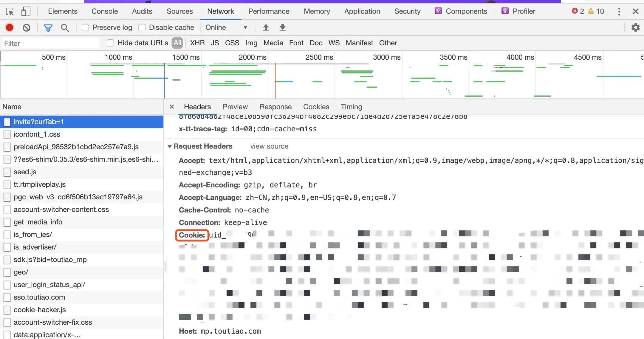Viewport: 644px width, 339px height.
Task: Toggle the device toolbar icon
Action: [26, 12]
